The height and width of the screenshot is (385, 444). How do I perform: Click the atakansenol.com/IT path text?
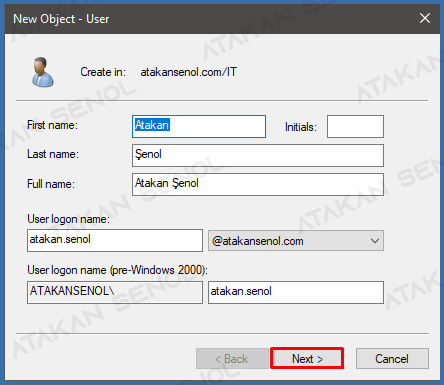click(188, 72)
